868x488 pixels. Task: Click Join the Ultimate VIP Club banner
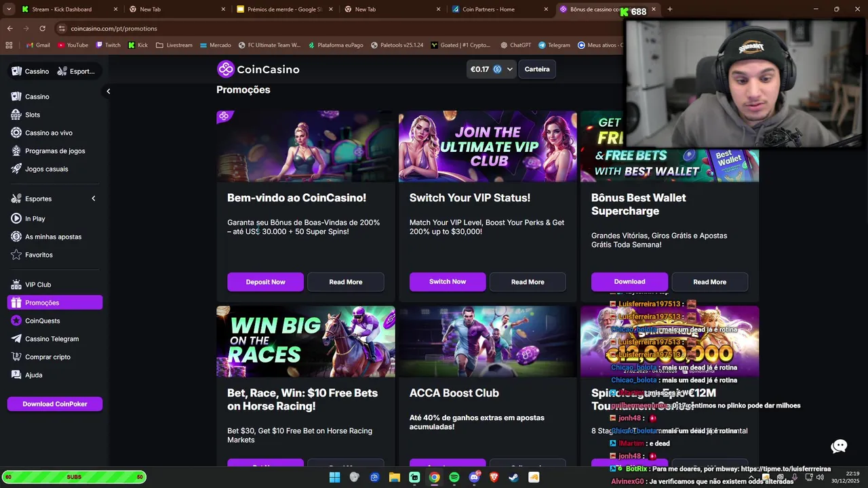click(488, 146)
